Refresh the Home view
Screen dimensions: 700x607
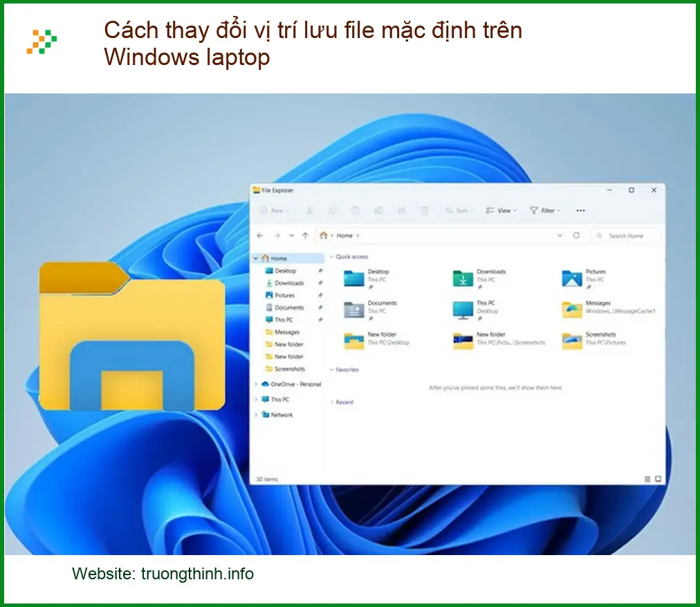(x=576, y=235)
